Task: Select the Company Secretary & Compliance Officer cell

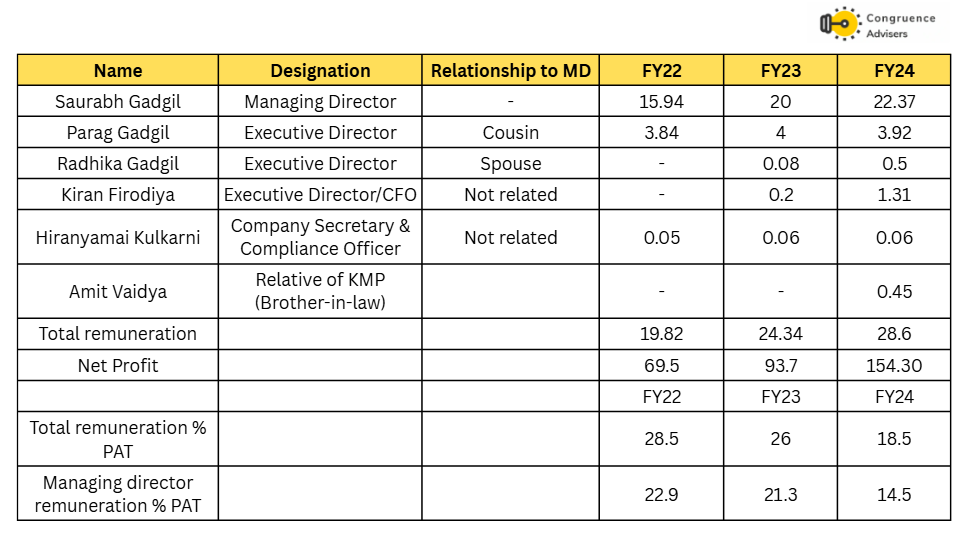Action: pyautogui.click(x=320, y=237)
